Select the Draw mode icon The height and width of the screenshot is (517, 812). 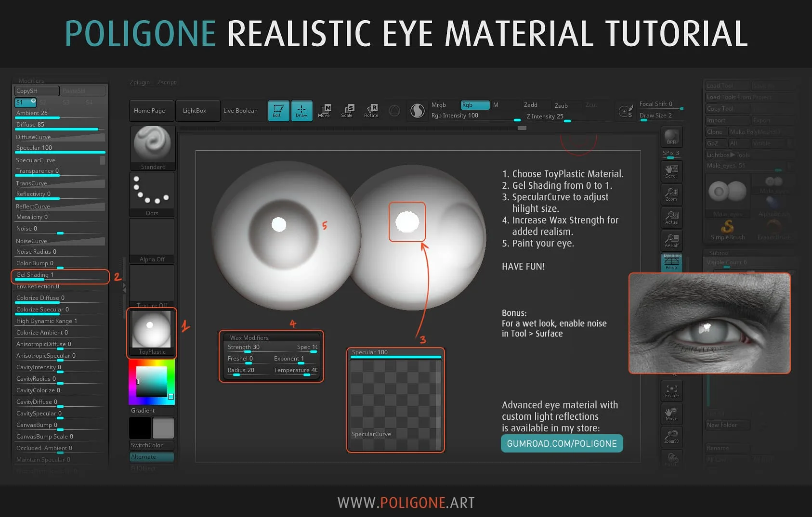[x=302, y=111]
